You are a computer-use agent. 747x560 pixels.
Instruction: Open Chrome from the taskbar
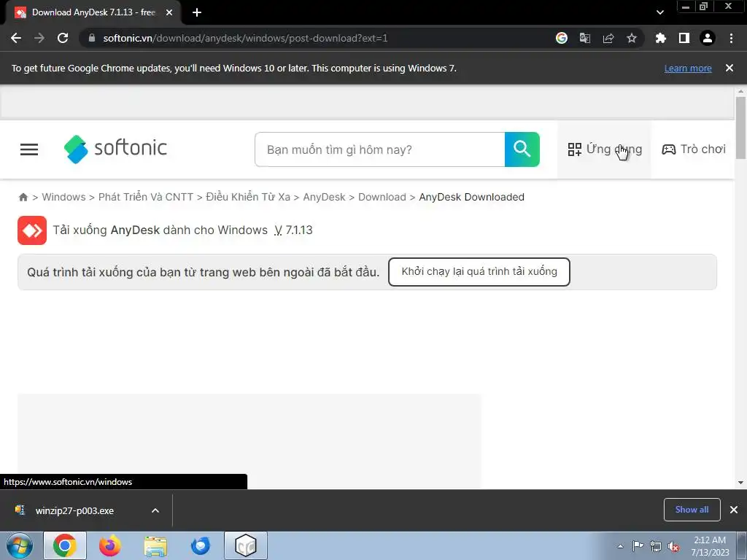65,545
